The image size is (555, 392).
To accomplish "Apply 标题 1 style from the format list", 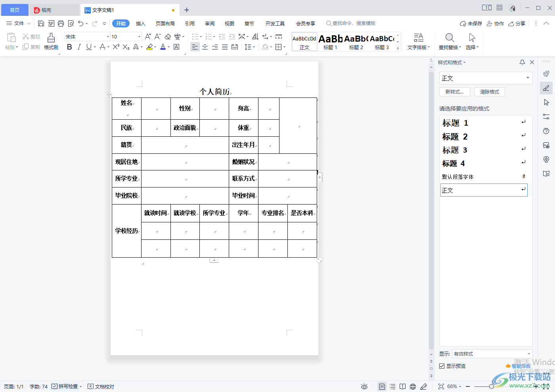I will pos(484,123).
